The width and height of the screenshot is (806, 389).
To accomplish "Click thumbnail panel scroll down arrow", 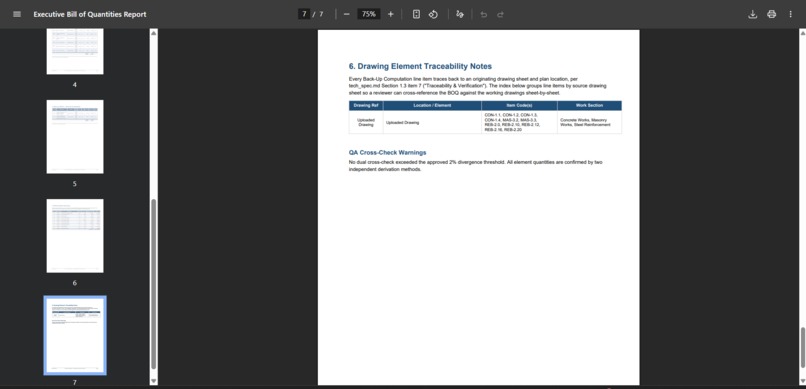I will [153, 381].
